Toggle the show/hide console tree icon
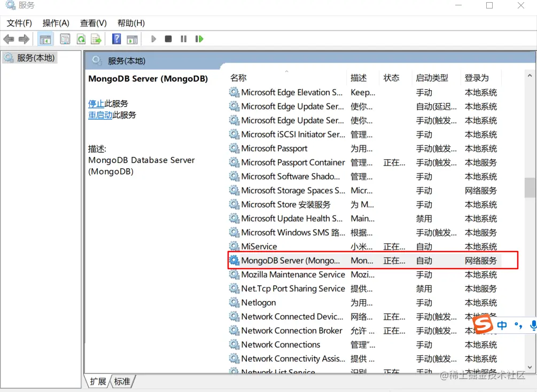Viewport: 537px width, 392px height. click(45, 39)
